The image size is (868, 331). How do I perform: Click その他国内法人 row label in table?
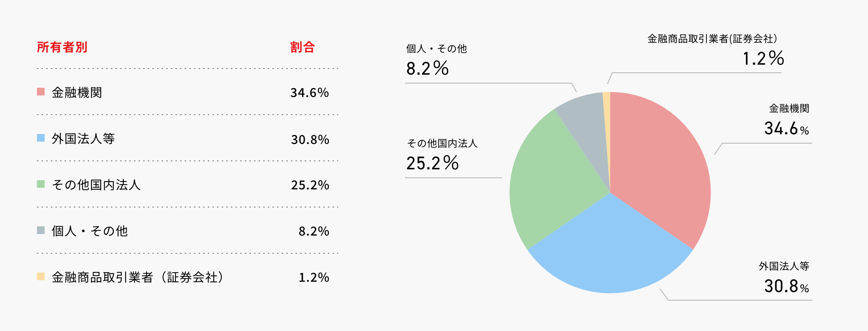click(x=96, y=185)
